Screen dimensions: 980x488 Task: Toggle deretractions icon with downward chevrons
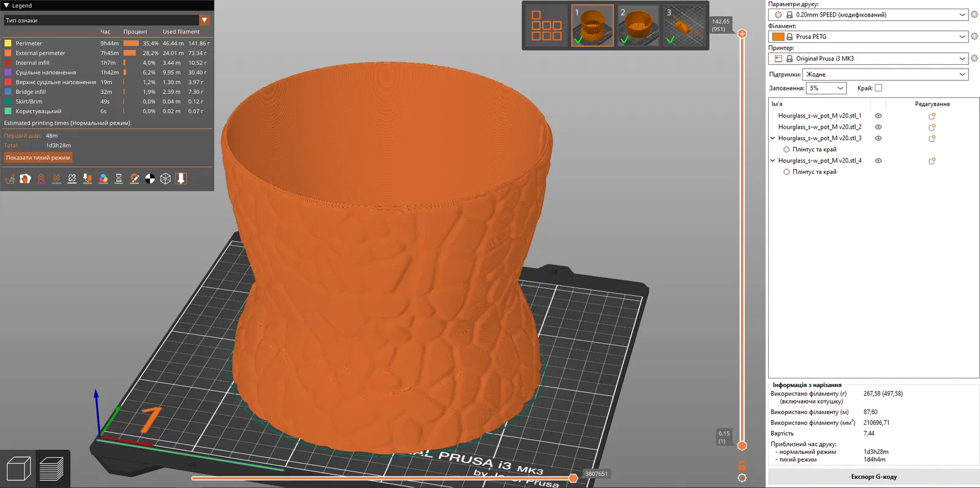pos(56,179)
